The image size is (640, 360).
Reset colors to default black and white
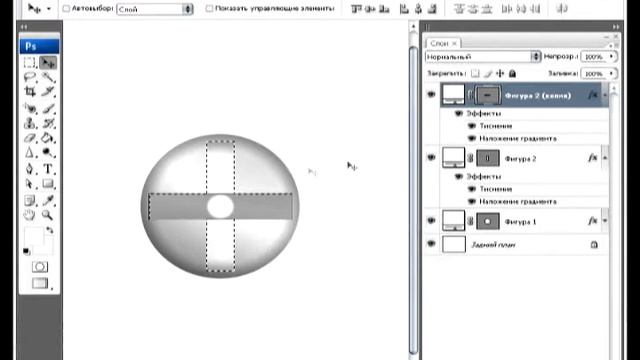27,251
